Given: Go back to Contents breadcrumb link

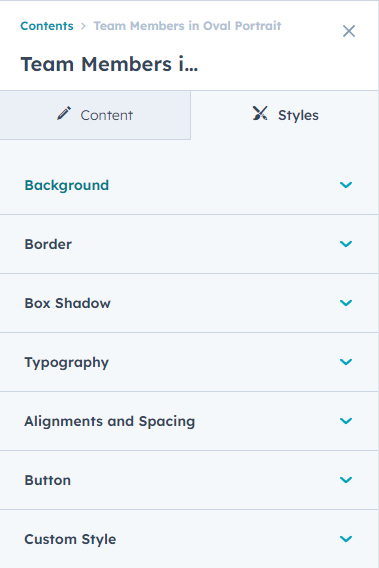Looking at the screenshot, I should click(x=47, y=26).
